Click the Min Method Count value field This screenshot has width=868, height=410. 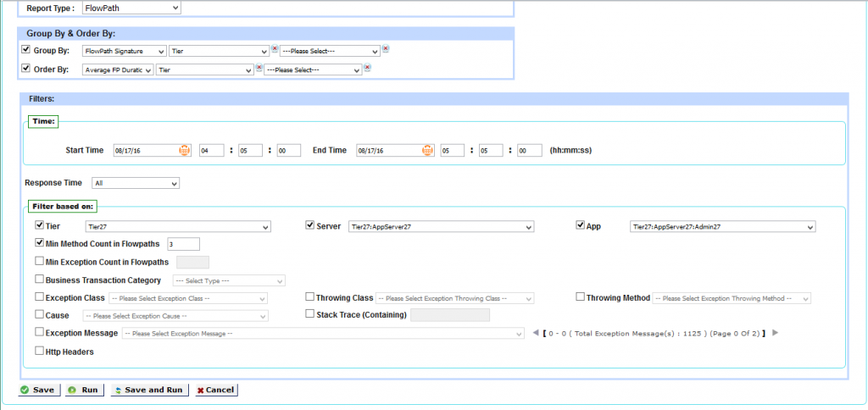(x=183, y=244)
